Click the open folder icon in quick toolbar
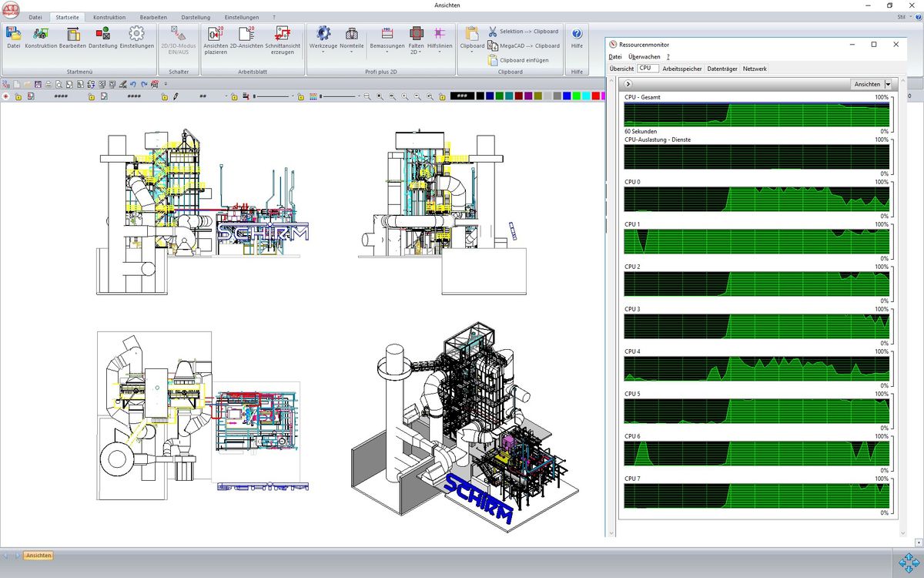This screenshot has height=578, width=924. click(x=27, y=84)
